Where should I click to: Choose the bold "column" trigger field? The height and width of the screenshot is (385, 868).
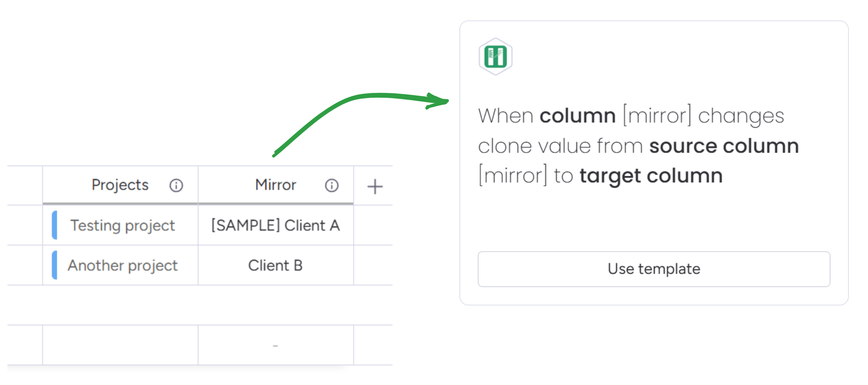pos(577,116)
